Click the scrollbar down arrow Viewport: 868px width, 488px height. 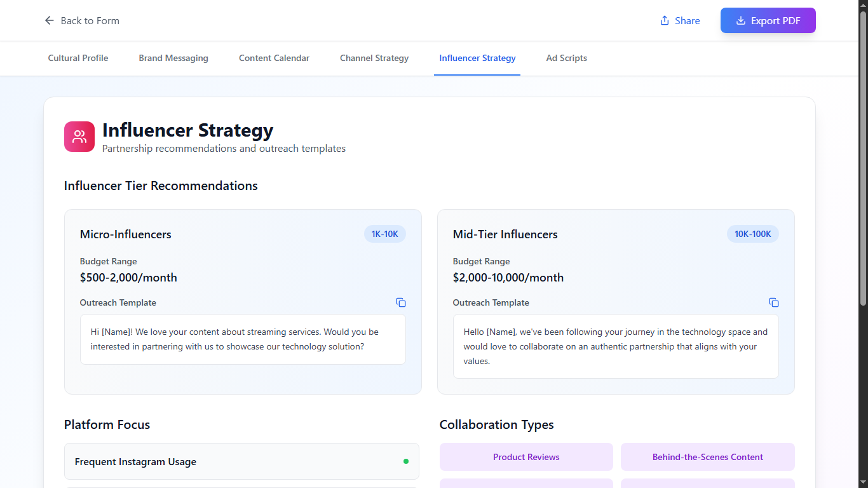click(x=863, y=482)
